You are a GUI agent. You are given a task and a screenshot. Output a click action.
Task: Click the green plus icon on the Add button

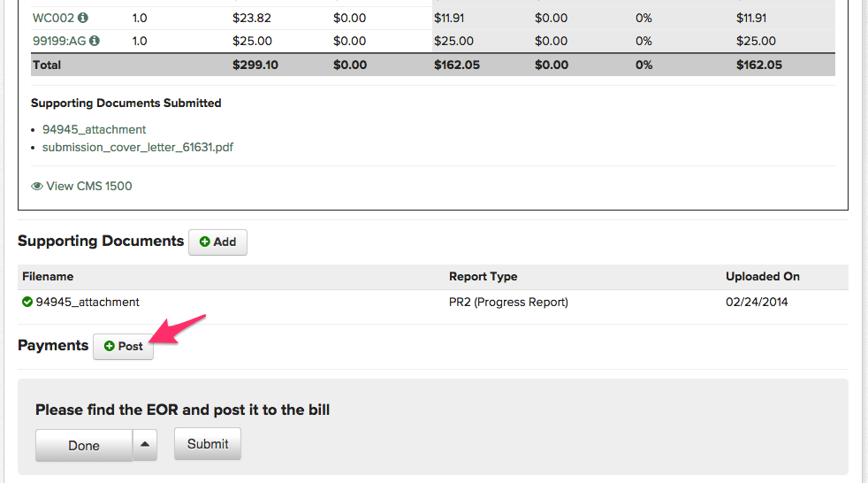204,241
